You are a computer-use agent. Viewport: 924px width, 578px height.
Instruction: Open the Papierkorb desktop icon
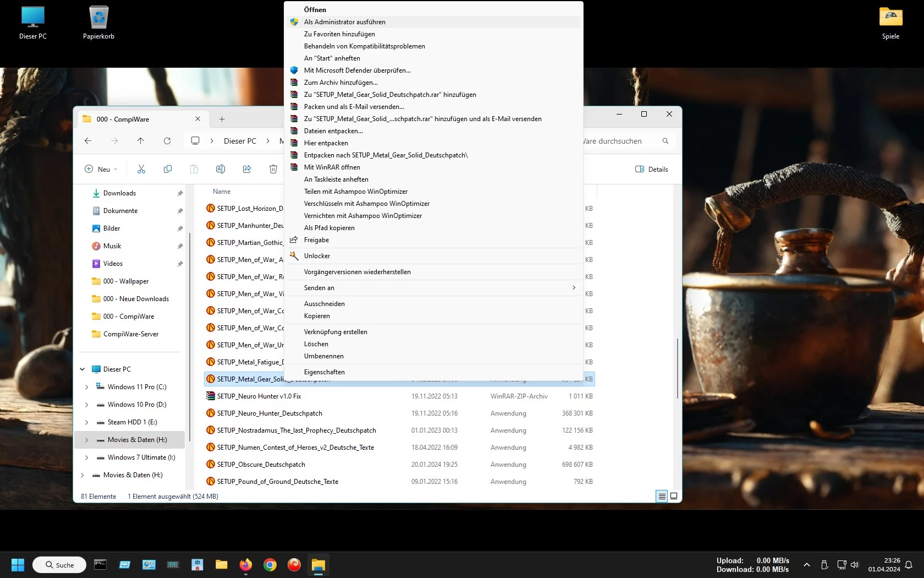[99, 23]
